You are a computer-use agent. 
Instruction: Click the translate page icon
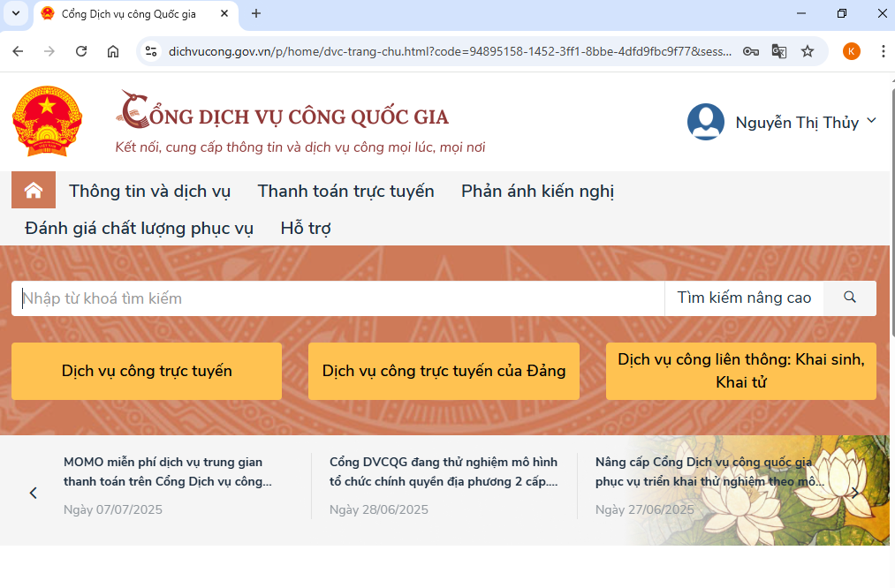click(779, 51)
